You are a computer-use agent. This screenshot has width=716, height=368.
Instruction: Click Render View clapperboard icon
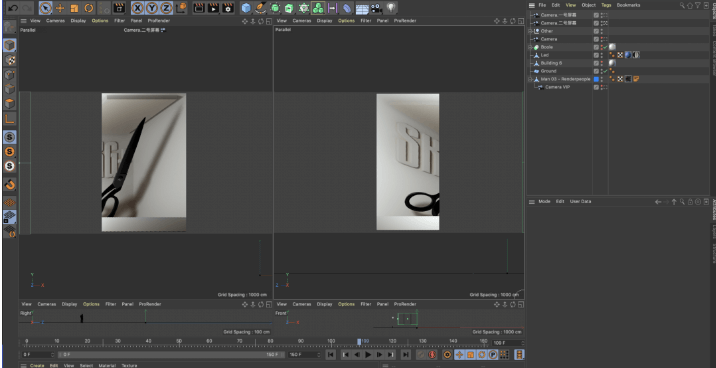point(199,8)
